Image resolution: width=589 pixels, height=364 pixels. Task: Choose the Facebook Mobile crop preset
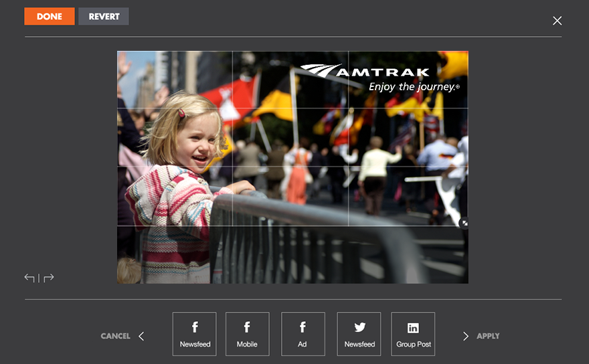pyautogui.click(x=247, y=334)
